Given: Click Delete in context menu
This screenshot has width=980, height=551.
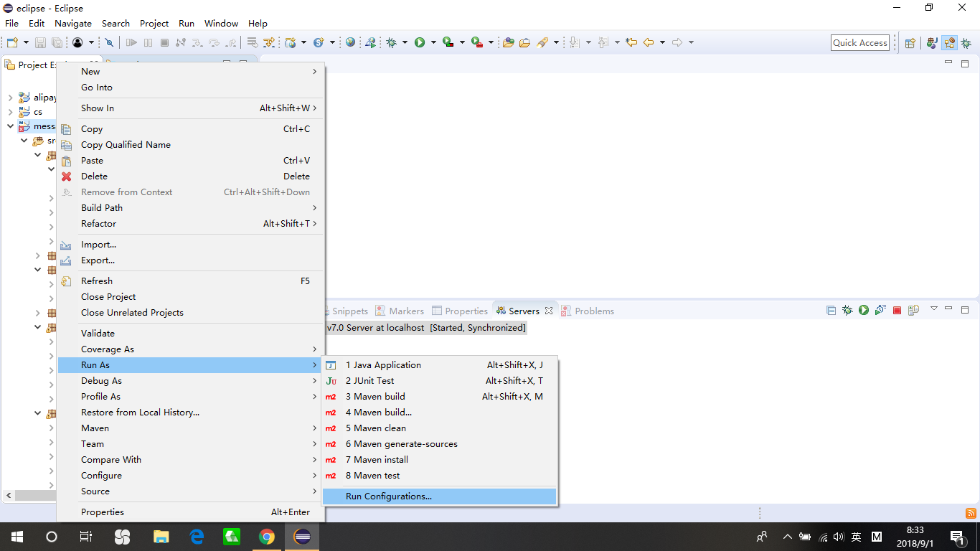Looking at the screenshot, I should click(190, 176).
